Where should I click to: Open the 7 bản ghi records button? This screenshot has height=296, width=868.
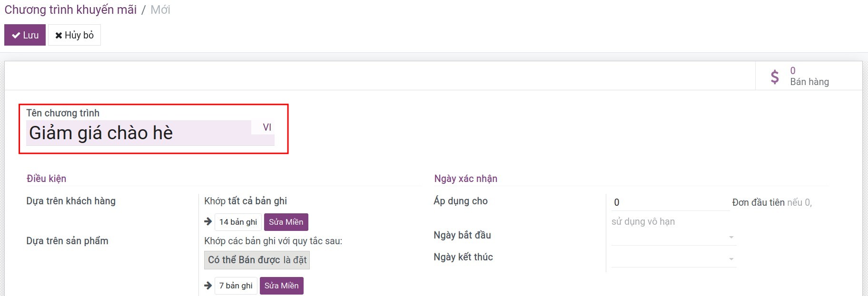(236, 286)
